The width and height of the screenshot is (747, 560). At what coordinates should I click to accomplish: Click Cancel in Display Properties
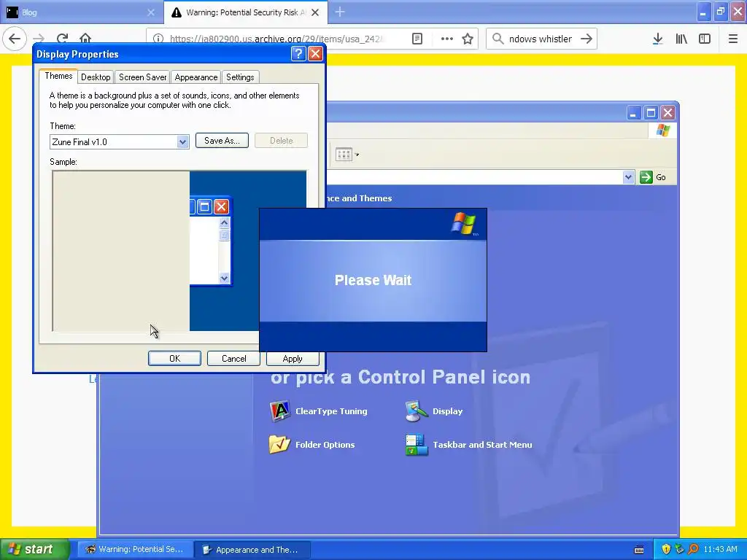click(x=233, y=359)
